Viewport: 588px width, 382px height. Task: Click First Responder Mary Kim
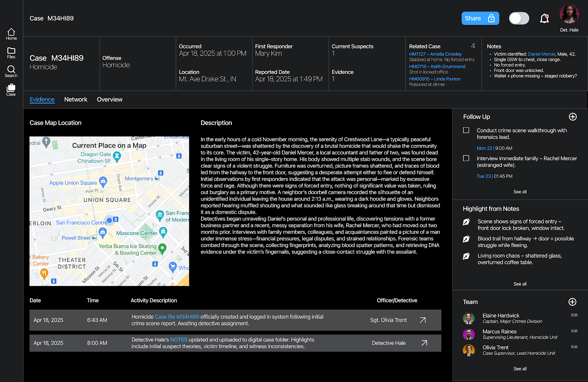coord(268,54)
